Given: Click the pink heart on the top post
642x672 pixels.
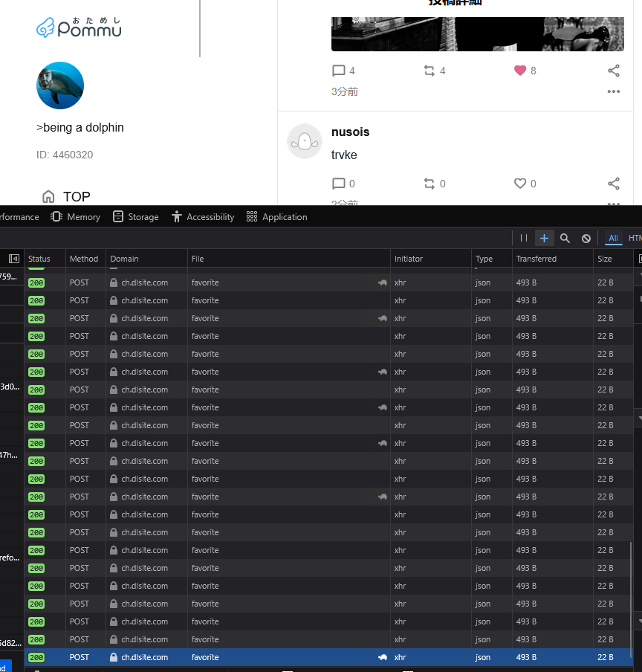Looking at the screenshot, I should coord(520,71).
